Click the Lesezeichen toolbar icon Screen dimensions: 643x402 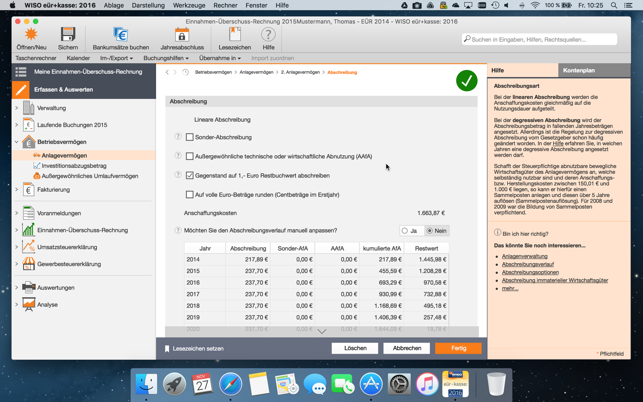pyautogui.click(x=235, y=34)
